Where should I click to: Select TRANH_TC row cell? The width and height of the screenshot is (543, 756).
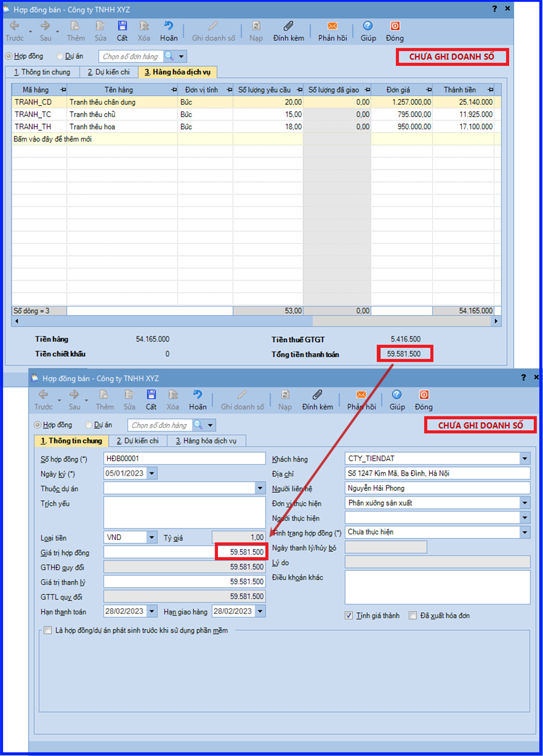(x=40, y=114)
